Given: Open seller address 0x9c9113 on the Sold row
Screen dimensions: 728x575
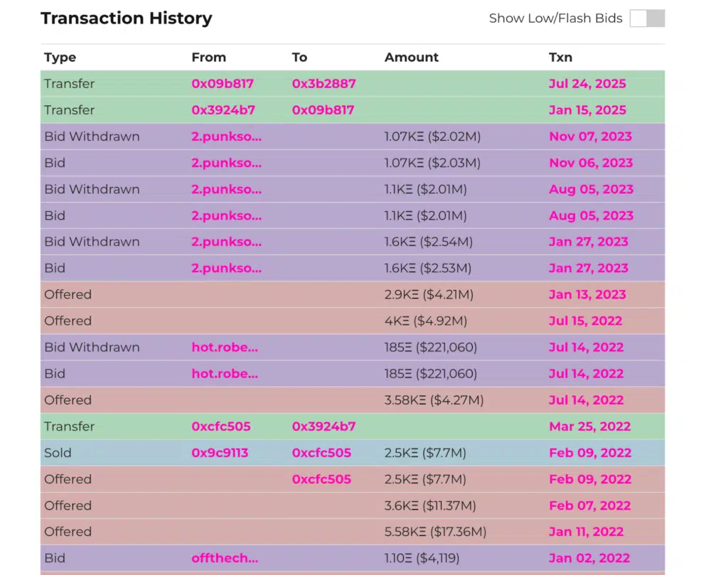Looking at the screenshot, I should coord(220,453).
